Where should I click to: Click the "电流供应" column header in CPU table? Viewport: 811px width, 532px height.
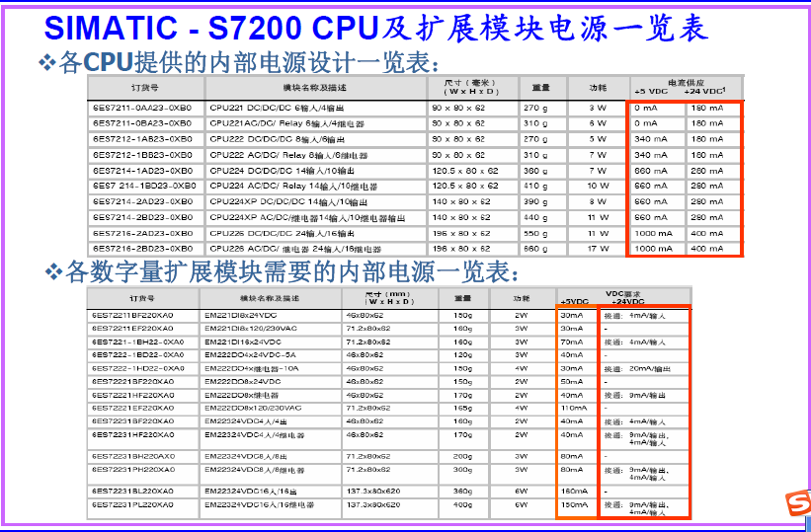point(686,83)
